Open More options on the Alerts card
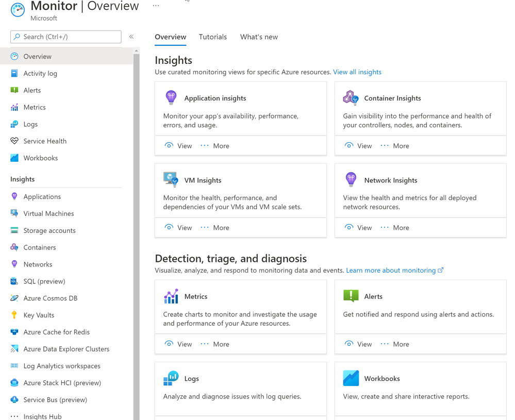 [395, 344]
